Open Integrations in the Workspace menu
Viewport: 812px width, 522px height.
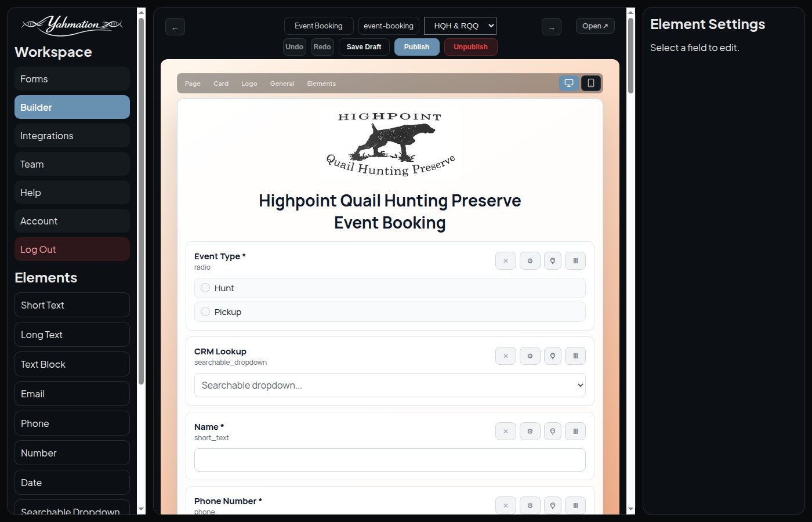pyautogui.click(x=72, y=136)
